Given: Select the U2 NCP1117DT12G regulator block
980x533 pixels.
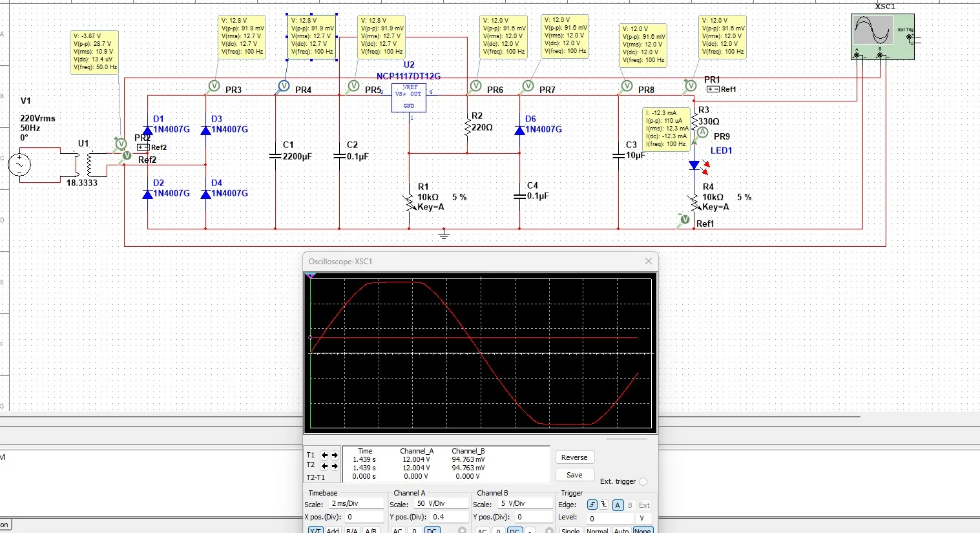Looking at the screenshot, I should pos(409,97).
